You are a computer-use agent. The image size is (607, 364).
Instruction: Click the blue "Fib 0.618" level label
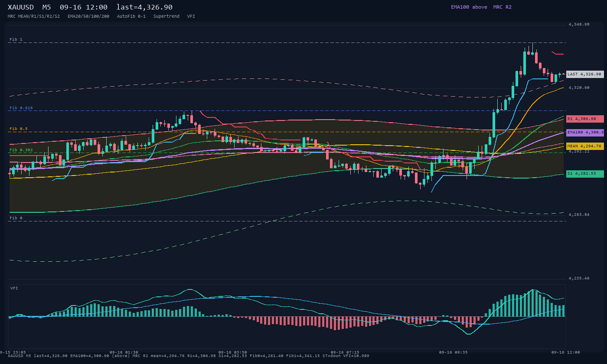click(21, 108)
